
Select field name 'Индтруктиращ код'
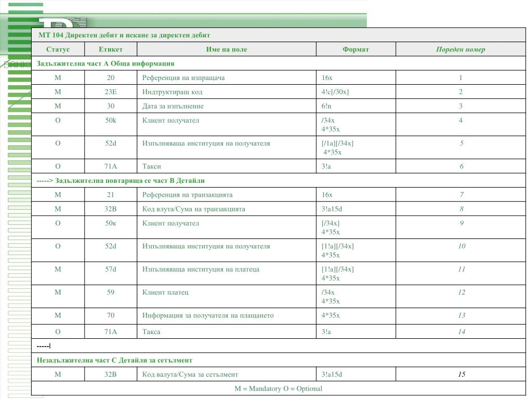pos(172,92)
